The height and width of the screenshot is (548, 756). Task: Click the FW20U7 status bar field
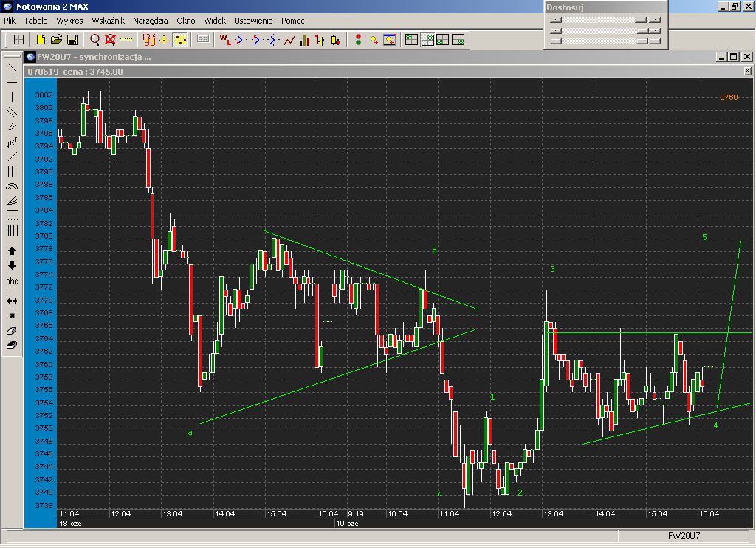tap(684, 536)
